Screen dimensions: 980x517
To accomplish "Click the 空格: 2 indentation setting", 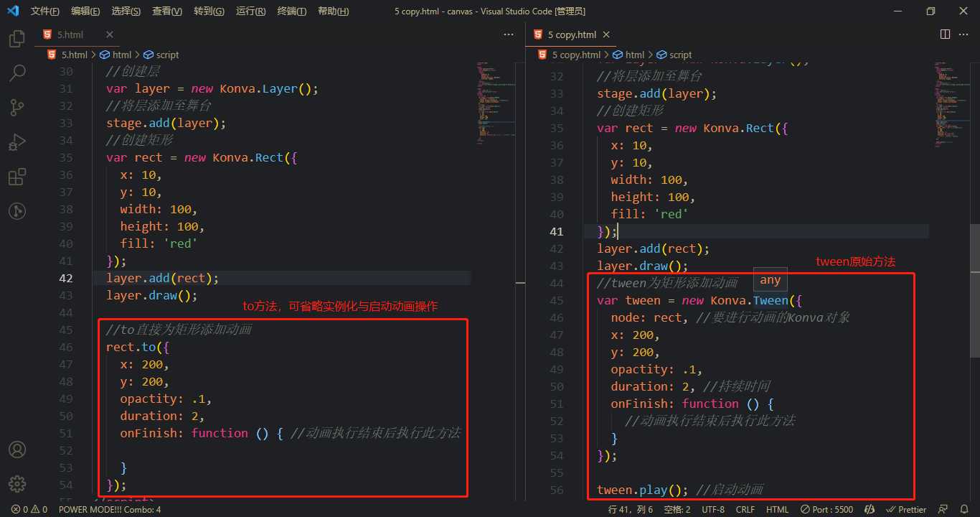I will tap(677, 509).
